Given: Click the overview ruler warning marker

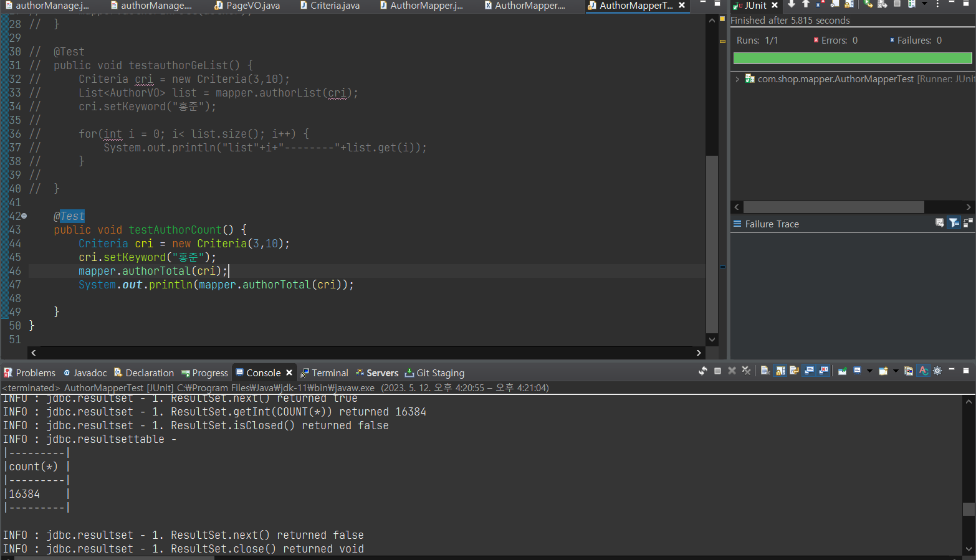Looking at the screenshot, I should click(x=722, y=41).
